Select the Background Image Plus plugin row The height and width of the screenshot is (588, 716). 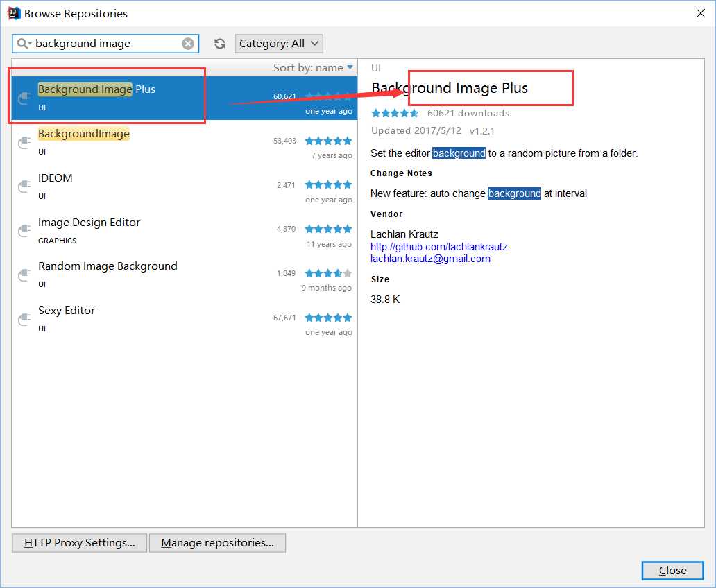tap(185, 98)
